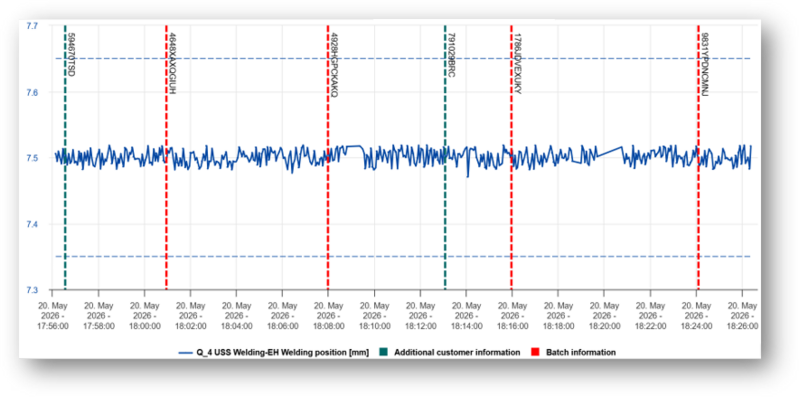Image resolution: width=799 pixels, height=397 pixels.
Task: Click the 18:12:00 time axis label
Action: pyautogui.click(x=420, y=316)
